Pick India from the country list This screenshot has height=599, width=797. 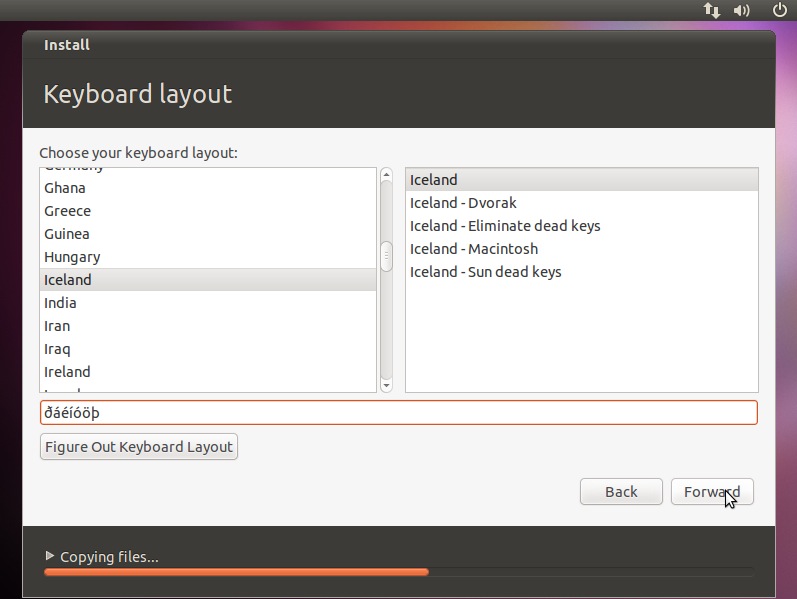[60, 303]
